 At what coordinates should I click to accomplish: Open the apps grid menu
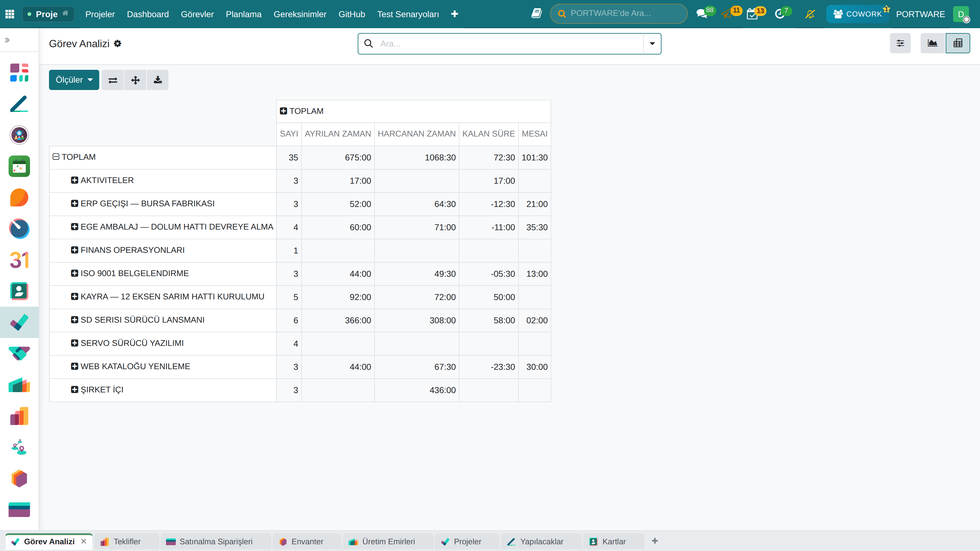pos(10,14)
